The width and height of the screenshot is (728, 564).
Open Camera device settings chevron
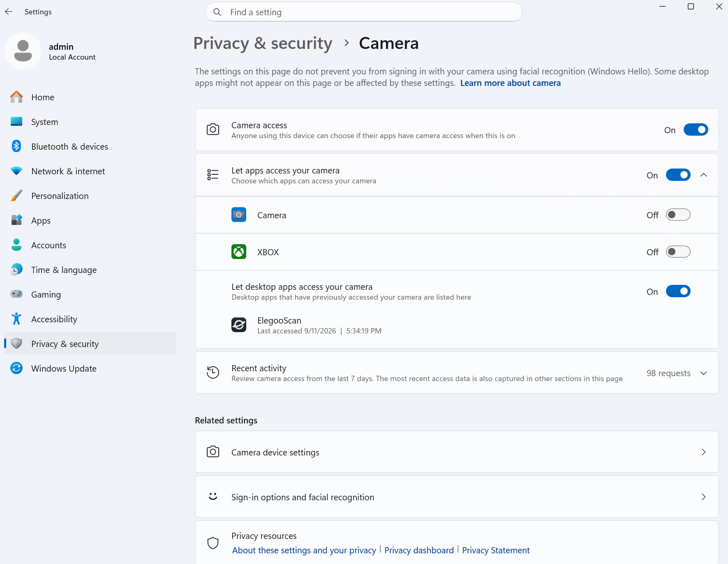click(704, 452)
